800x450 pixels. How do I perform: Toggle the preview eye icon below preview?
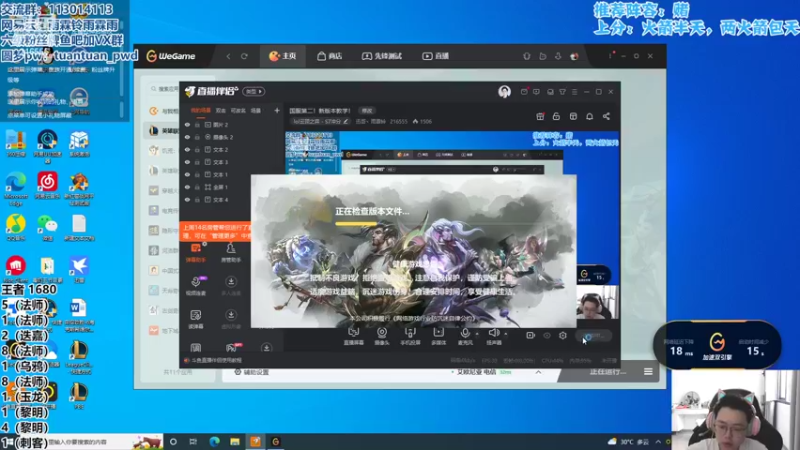[546, 335]
